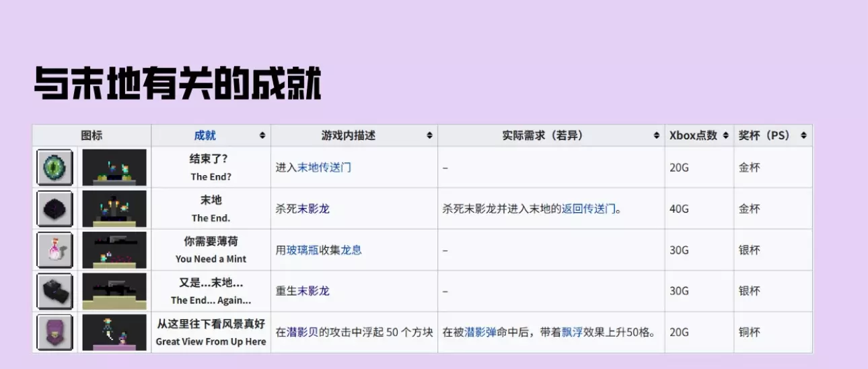
Task: Open the 末影龙 link in 重生末影龙
Action: coord(314,291)
